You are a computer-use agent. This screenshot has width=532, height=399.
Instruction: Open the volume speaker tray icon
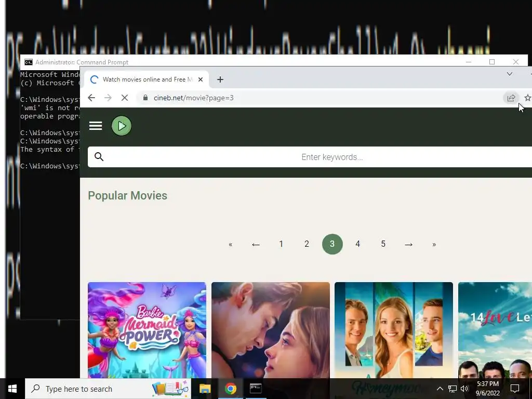(x=464, y=389)
